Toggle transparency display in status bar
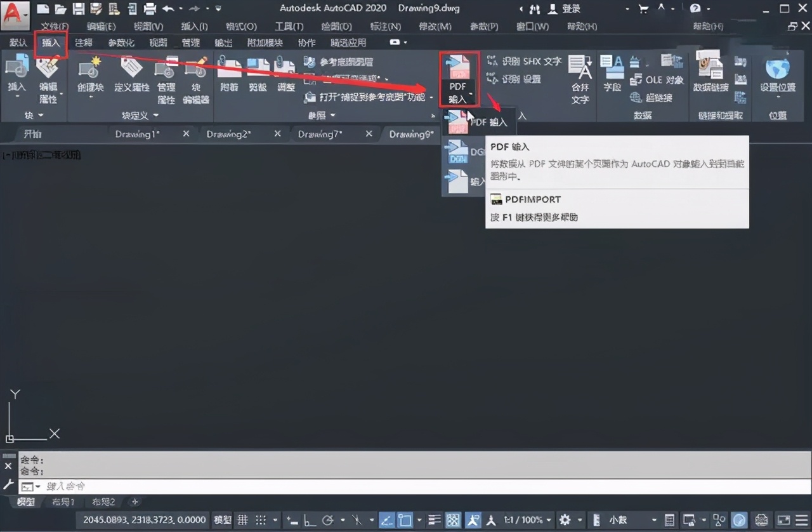 coord(453,520)
